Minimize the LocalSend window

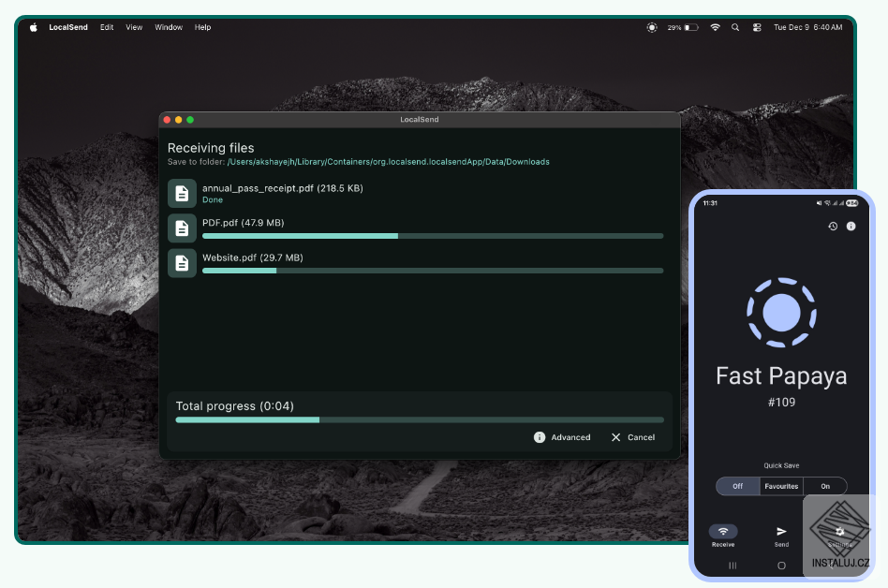(178, 120)
